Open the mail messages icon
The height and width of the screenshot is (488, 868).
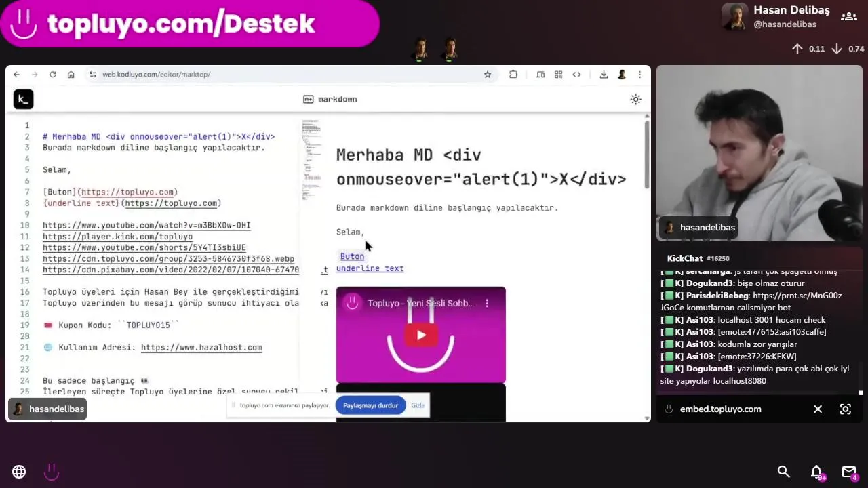849,472
